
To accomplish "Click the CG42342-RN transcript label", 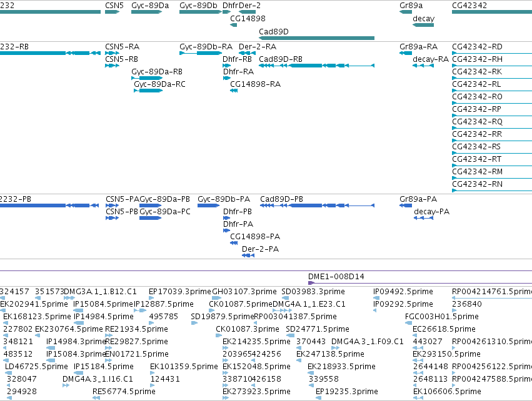I will coord(478,184).
